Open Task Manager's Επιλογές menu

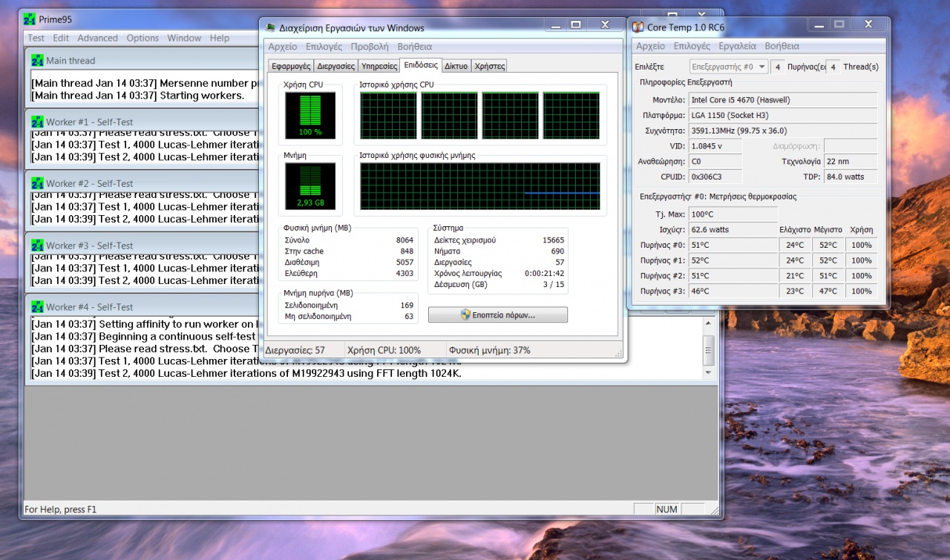pyautogui.click(x=324, y=47)
